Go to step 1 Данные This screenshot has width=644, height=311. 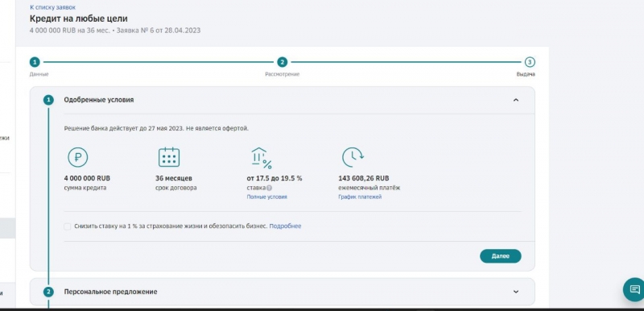[x=35, y=63]
